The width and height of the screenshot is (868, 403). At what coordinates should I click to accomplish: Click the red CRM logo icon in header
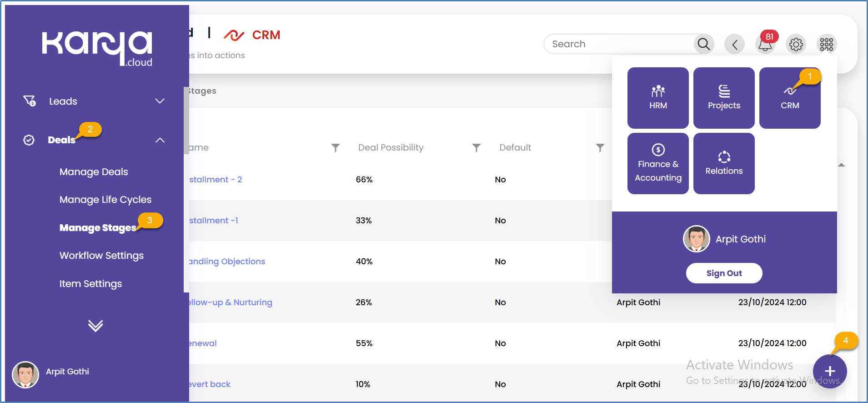pos(234,35)
